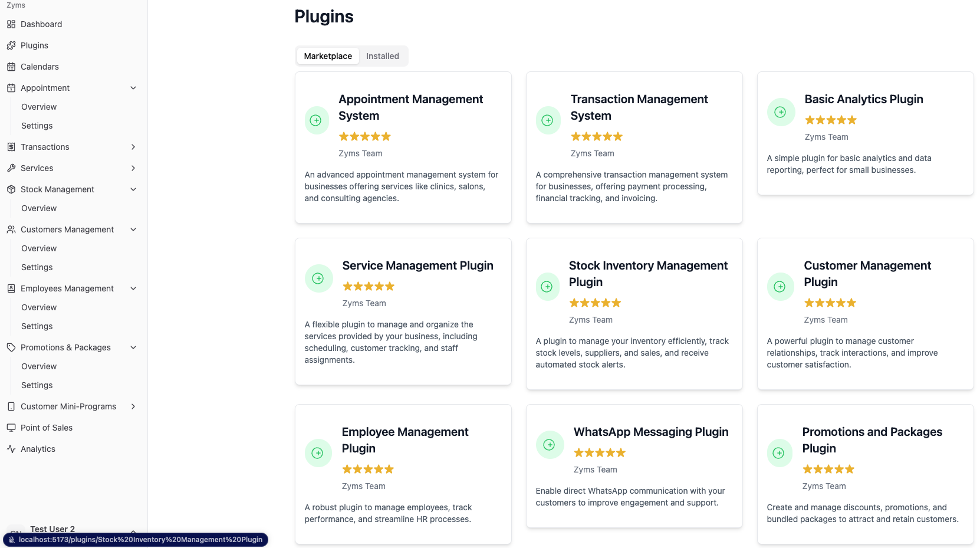Click Zyms Team under WhatsApp Messaging Plugin
Viewport: 980px width, 548px height.
pos(596,470)
